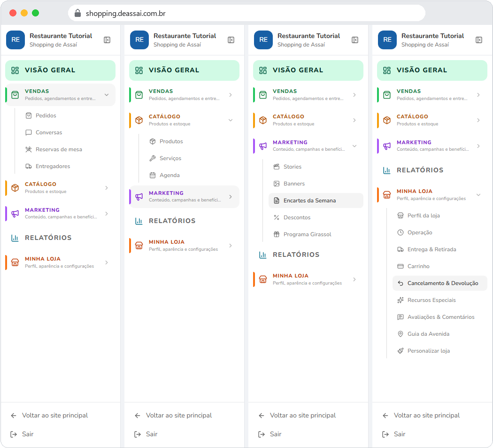Select Cancelamento & Devolução menu item

(439, 283)
